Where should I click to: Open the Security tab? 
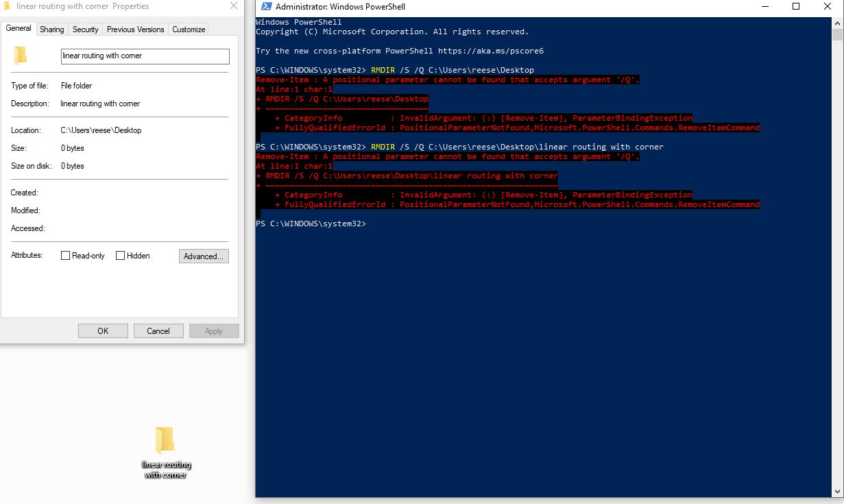click(x=86, y=29)
